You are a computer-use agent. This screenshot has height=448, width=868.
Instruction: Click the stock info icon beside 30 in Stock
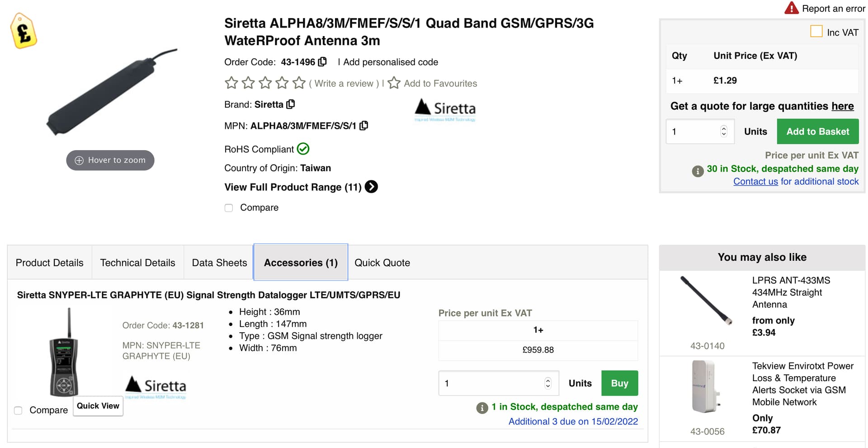click(698, 171)
